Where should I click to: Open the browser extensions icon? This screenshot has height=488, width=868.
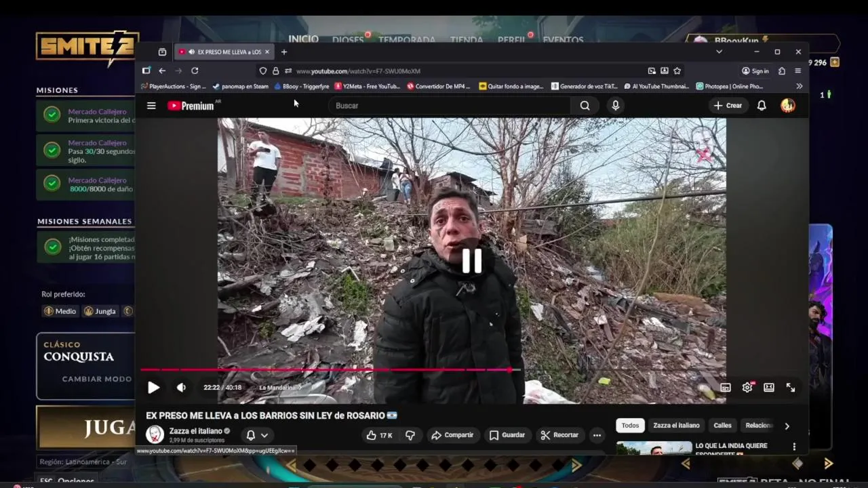point(782,70)
